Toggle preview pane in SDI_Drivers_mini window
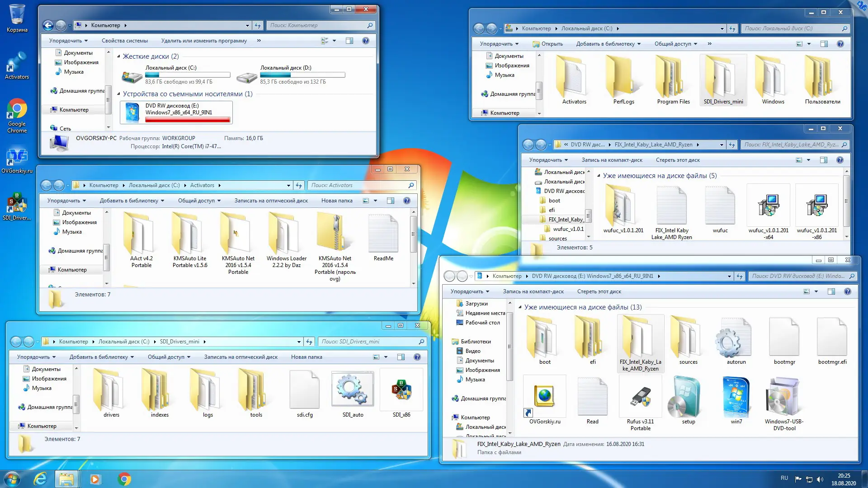 pos(401,357)
